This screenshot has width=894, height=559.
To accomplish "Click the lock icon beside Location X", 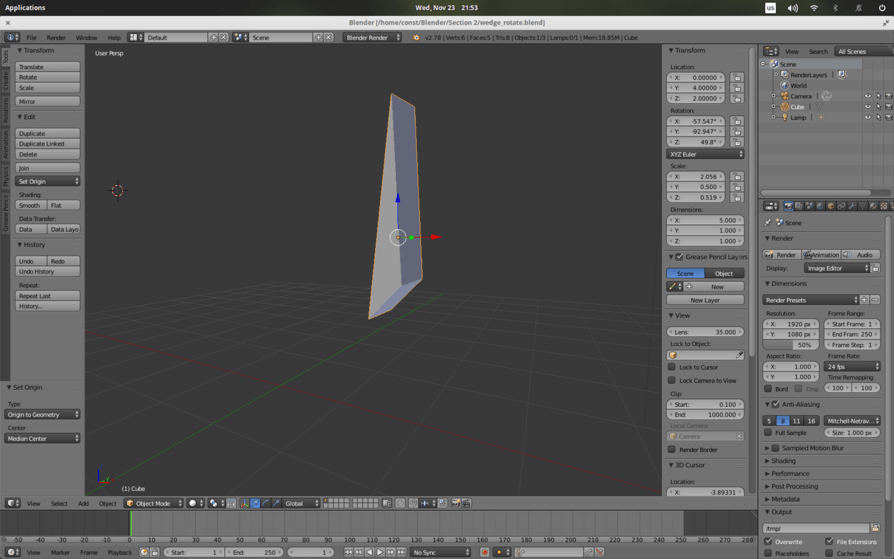I will coord(737,78).
